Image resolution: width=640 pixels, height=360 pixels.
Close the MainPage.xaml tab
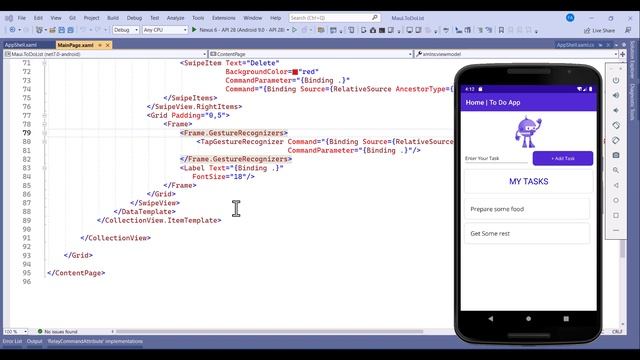pos(108,45)
